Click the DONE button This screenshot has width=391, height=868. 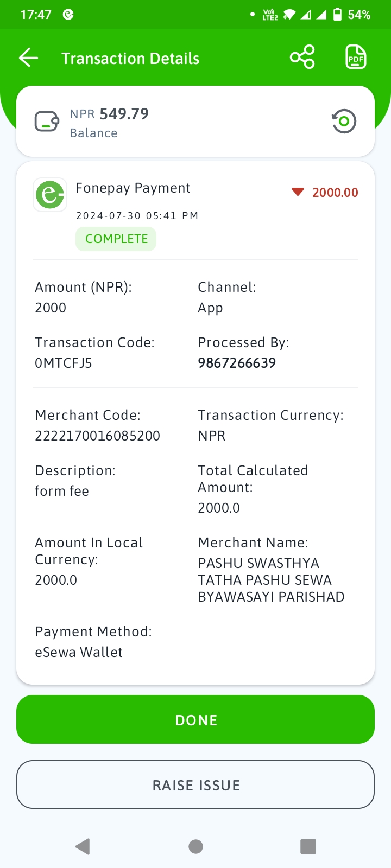point(195,719)
